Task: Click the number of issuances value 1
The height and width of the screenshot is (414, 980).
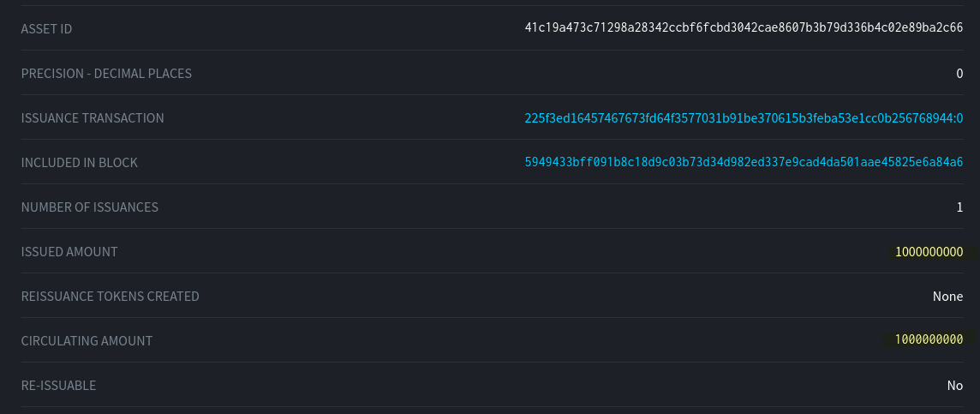Action: [959, 207]
